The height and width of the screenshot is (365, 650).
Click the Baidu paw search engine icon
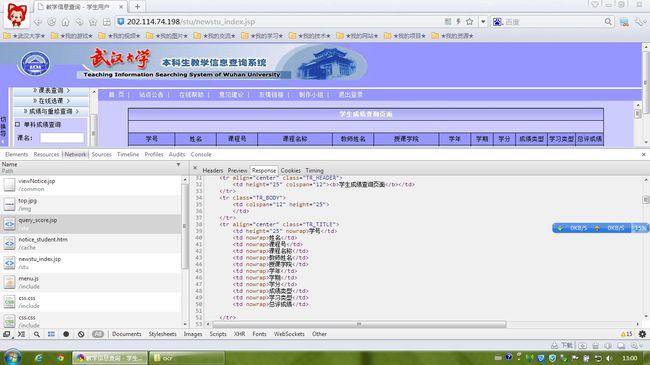[497, 22]
